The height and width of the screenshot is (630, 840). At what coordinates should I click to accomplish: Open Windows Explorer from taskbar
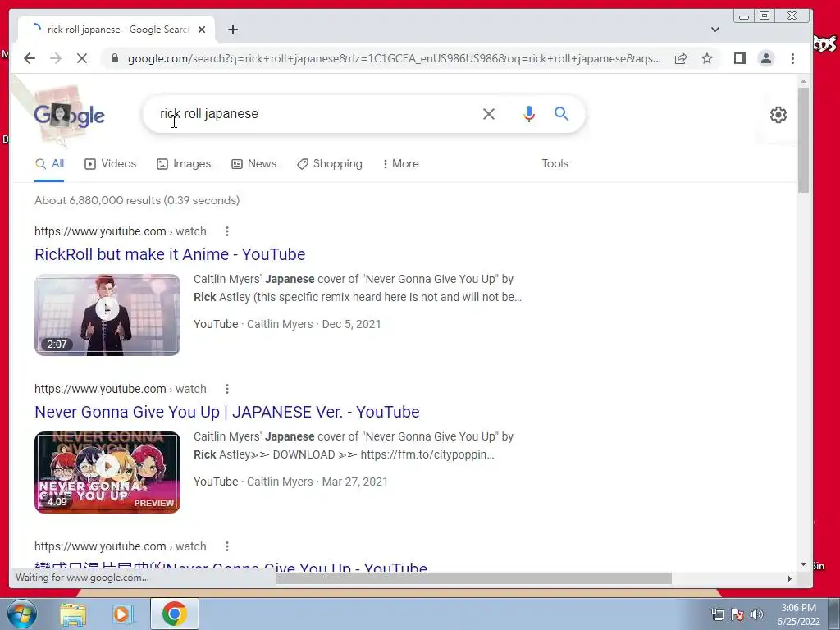(x=73, y=614)
